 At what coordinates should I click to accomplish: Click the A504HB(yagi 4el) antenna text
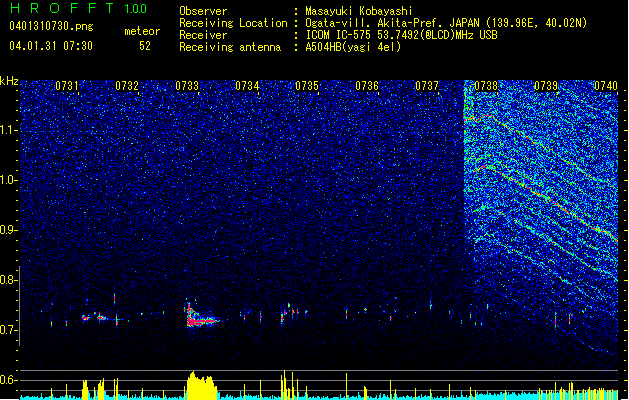(x=353, y=47)
